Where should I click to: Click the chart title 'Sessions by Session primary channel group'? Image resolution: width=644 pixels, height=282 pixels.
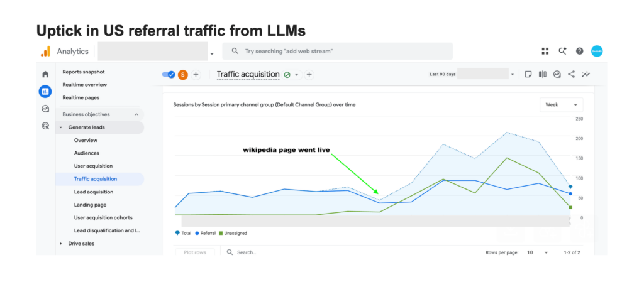click(x=265, y=104)
